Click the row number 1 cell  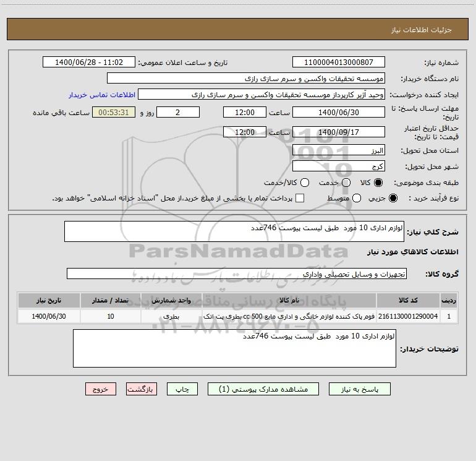coord(449,316)
